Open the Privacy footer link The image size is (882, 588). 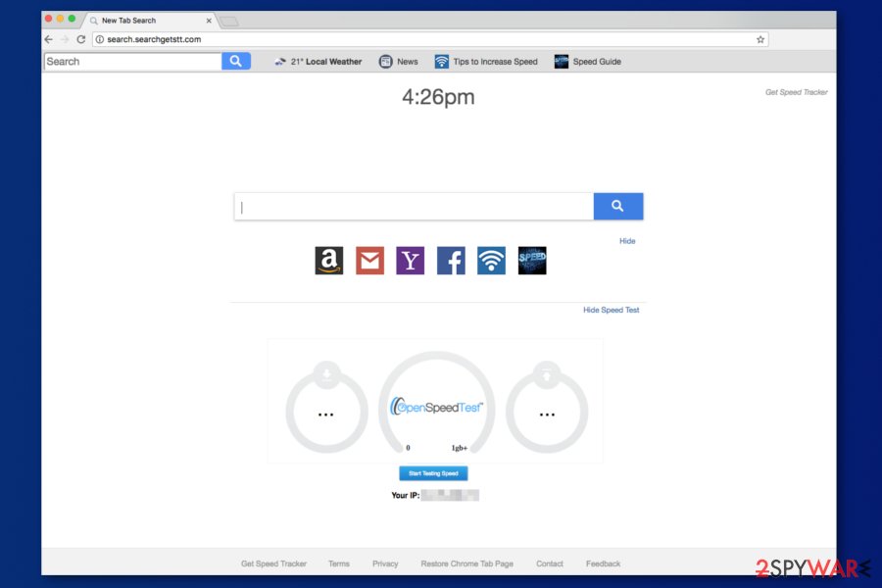coord(385,563)
